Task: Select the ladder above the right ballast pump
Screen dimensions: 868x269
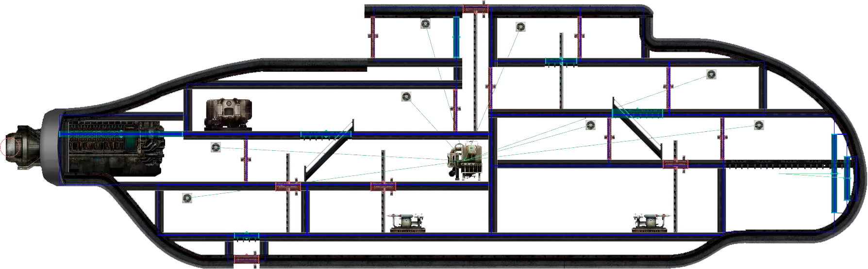Action: (x=675, y=186)
